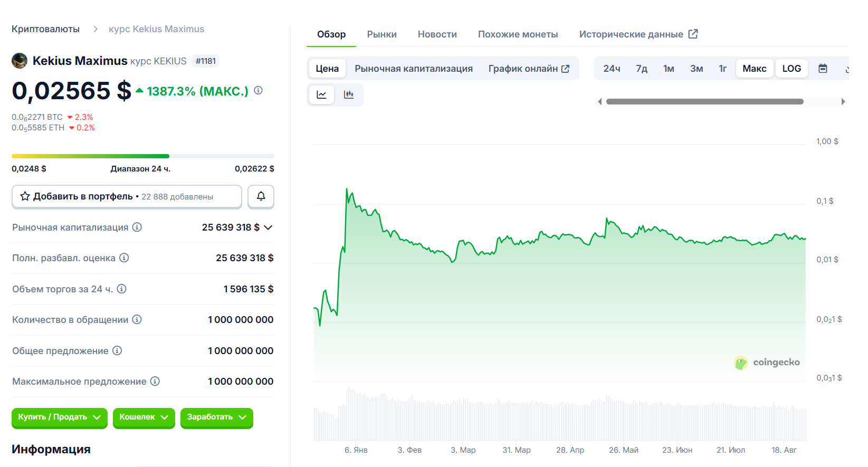The image size is (868, 467).
Task: Open the Заработать dropdown
Action: (217, 417)
